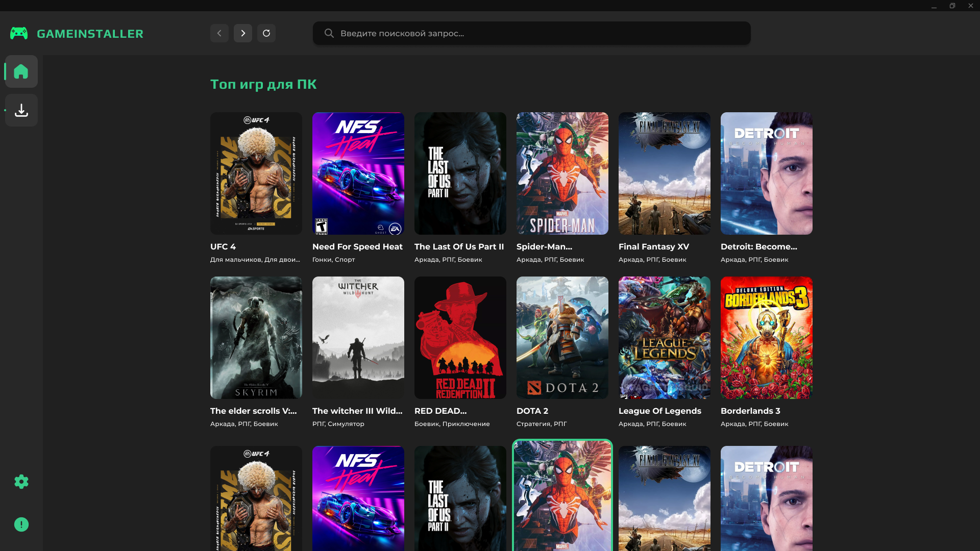Viewport: 980px width, 551px height.
Task: Open settings via the gear icon
Action: (21, 482)
